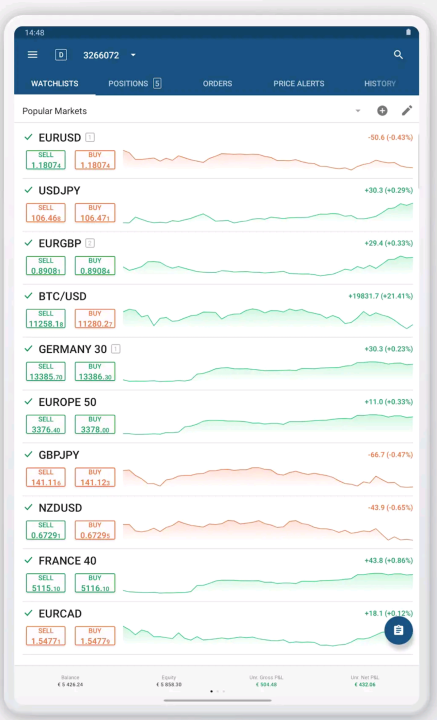Tap the EURUSD Buy price button
Image resolution: width=437 pixels, height=720 pixels.
[95, 160]
